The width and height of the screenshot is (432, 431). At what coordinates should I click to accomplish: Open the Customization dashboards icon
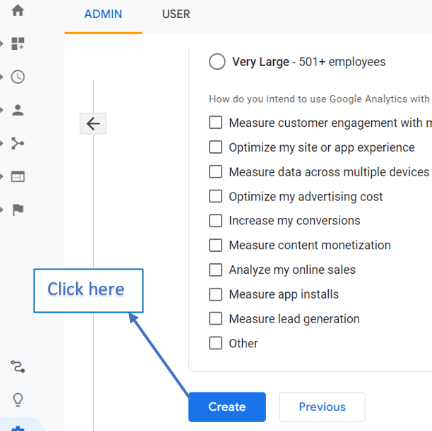point(18,43)
